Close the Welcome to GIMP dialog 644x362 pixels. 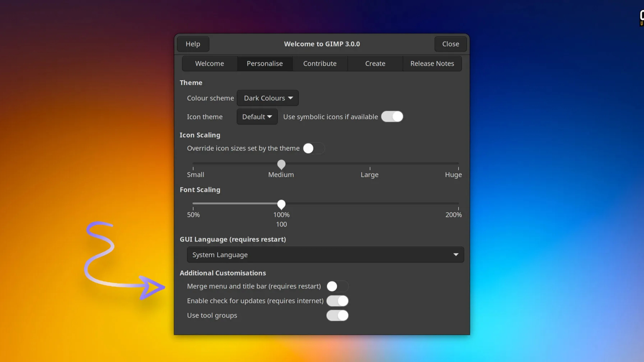point(450,44)
